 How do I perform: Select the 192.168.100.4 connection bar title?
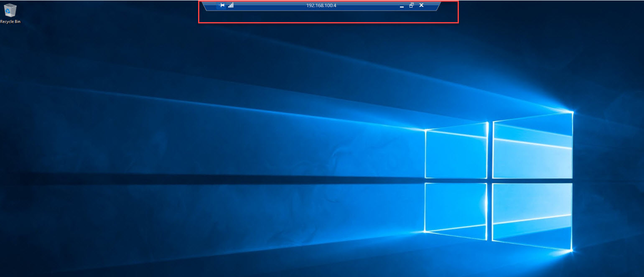point(321,5)
